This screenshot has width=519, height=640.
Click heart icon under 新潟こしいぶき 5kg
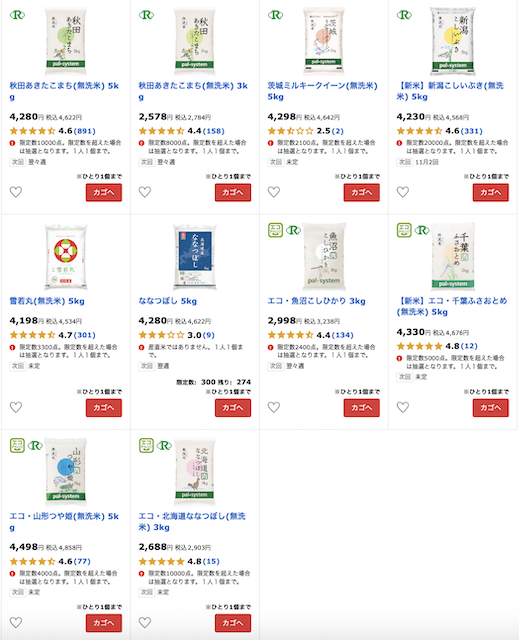[403, 192]
